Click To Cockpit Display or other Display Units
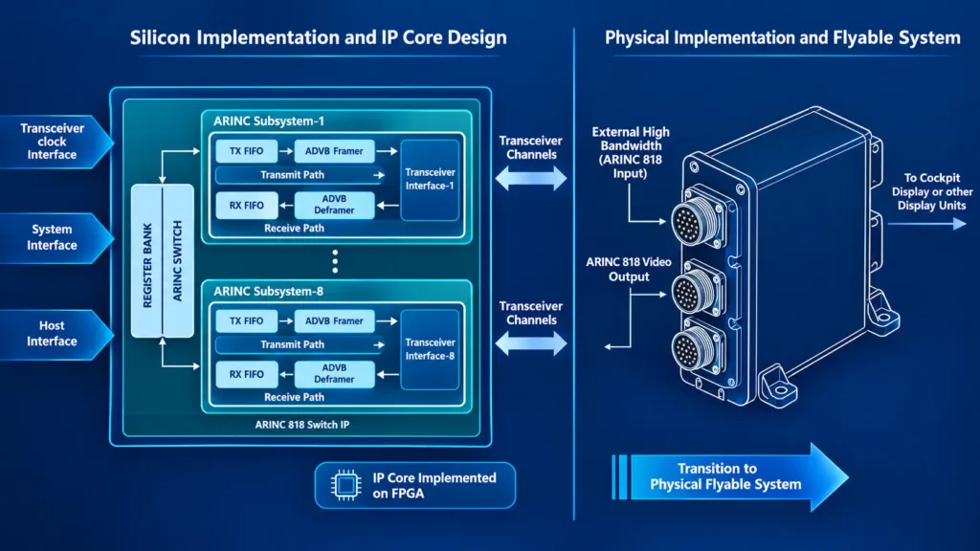The height and width of the screenshot is (551, 980). click(932, 191)
